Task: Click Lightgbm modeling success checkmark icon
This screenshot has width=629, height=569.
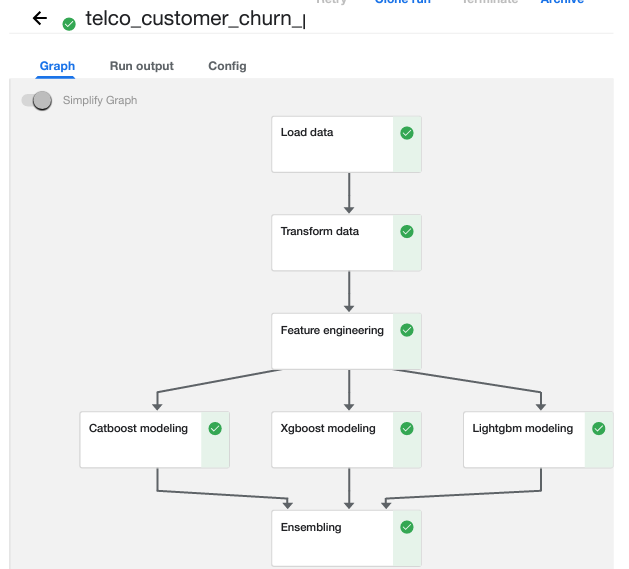Action: pyautogui.click(x=599, y=428)
